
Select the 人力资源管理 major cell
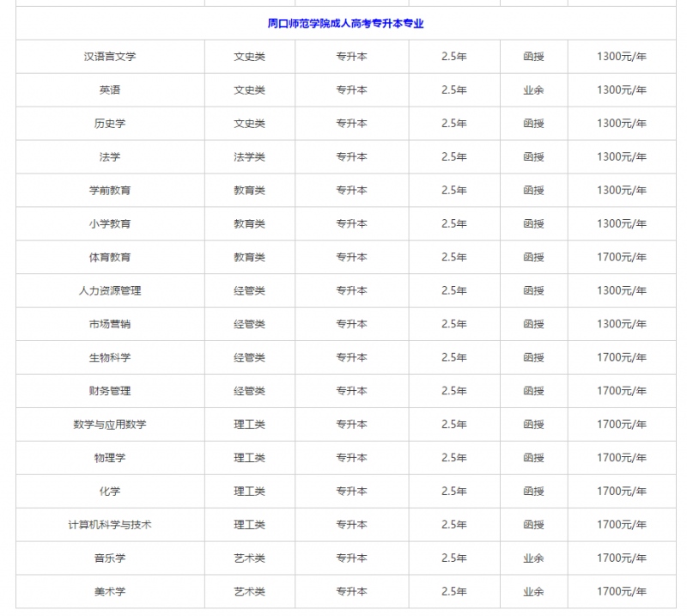[110, 290]
